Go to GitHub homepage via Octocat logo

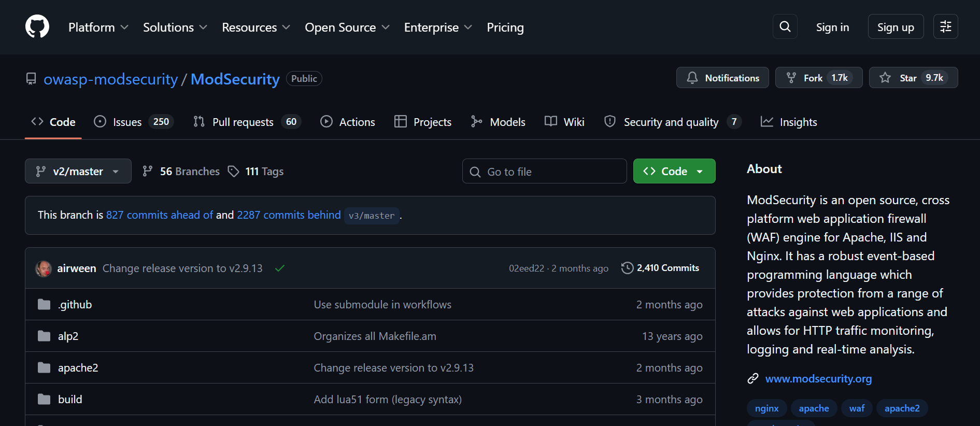coord(37,26)
